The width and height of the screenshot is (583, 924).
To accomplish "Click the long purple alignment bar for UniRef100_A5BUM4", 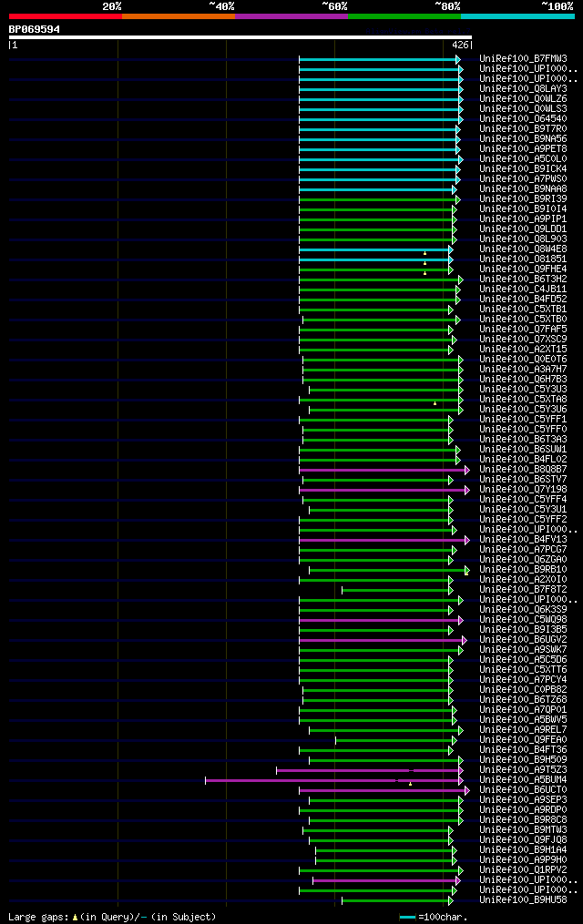I will point(333,781).
